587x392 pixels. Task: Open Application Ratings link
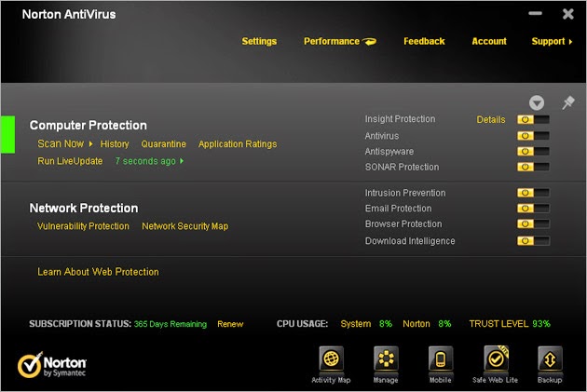(238, 144)
